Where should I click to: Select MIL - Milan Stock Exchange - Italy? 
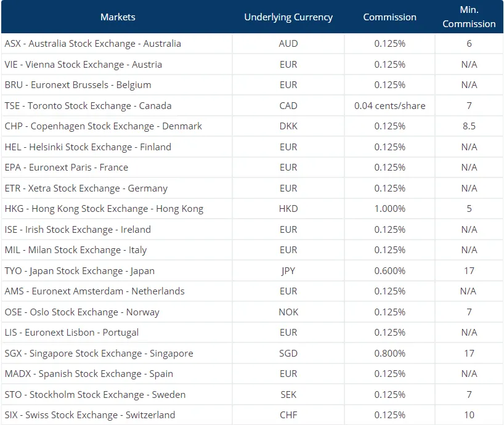[x=76, y=250]
